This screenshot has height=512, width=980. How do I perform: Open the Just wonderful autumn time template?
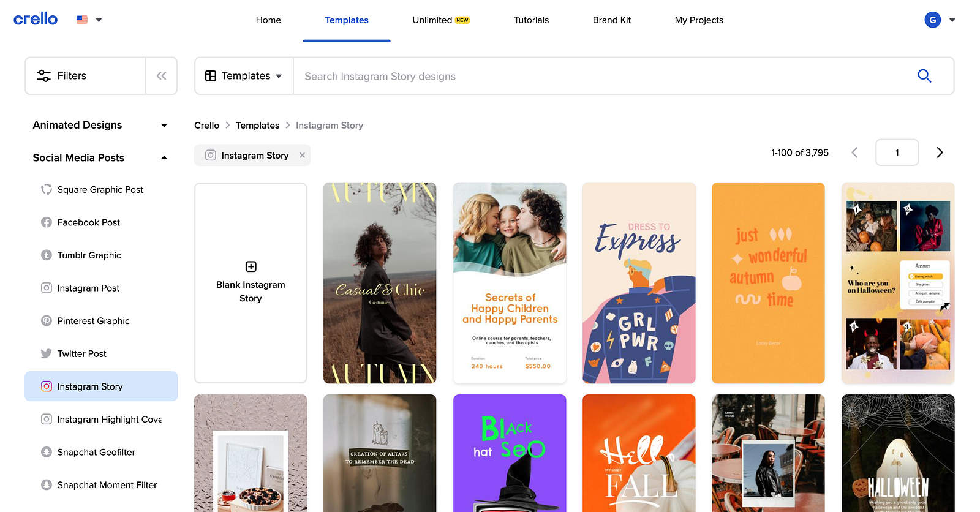coord(768,283)
